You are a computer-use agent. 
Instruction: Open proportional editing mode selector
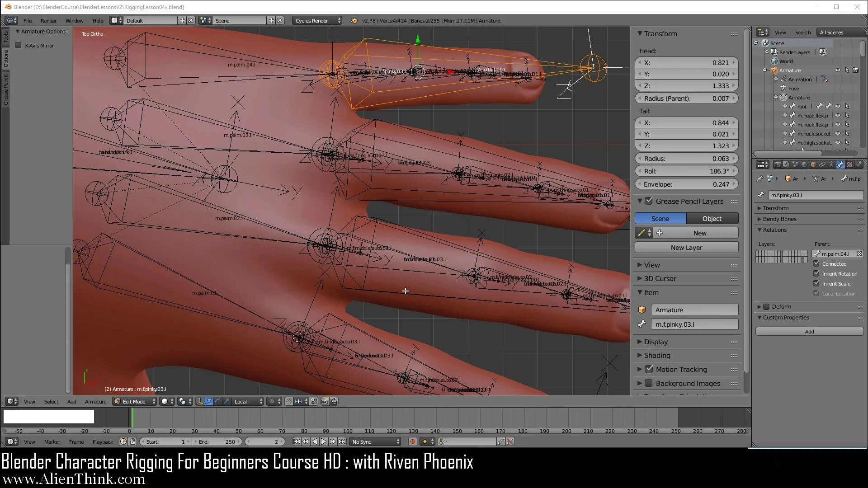pyautogui.click(x=274, y=401)
